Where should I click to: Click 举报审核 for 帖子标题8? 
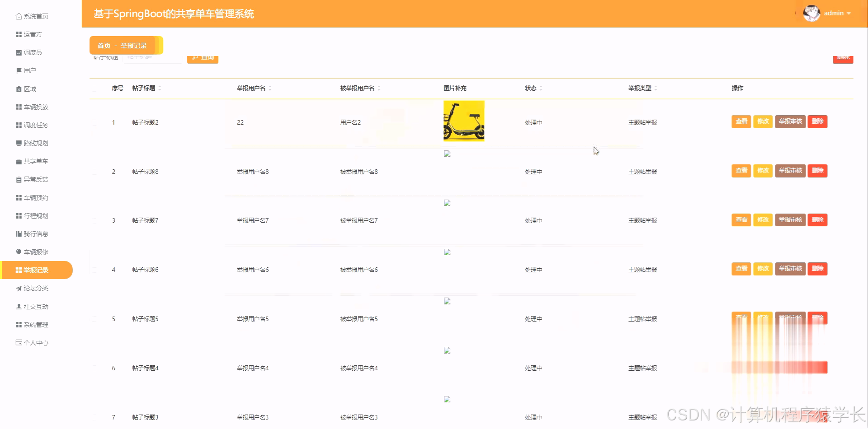pos(790,171)
